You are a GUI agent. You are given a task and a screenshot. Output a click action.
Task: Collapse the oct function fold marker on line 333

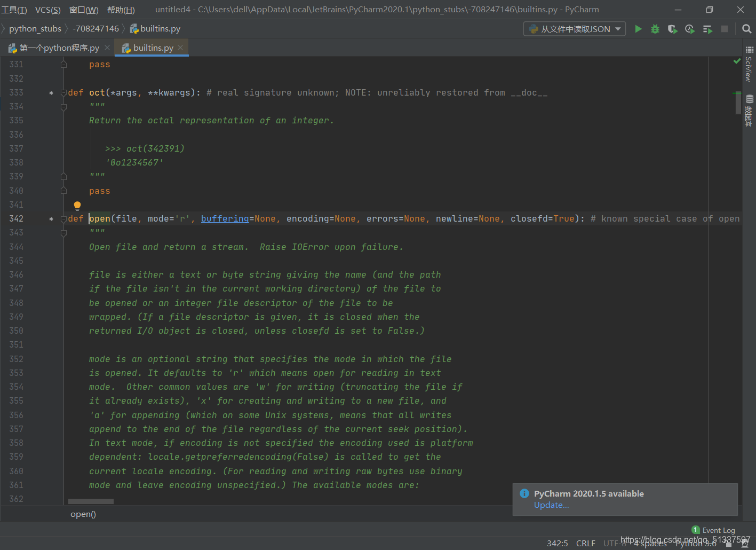pyautogui.click(x=63, y=92)
